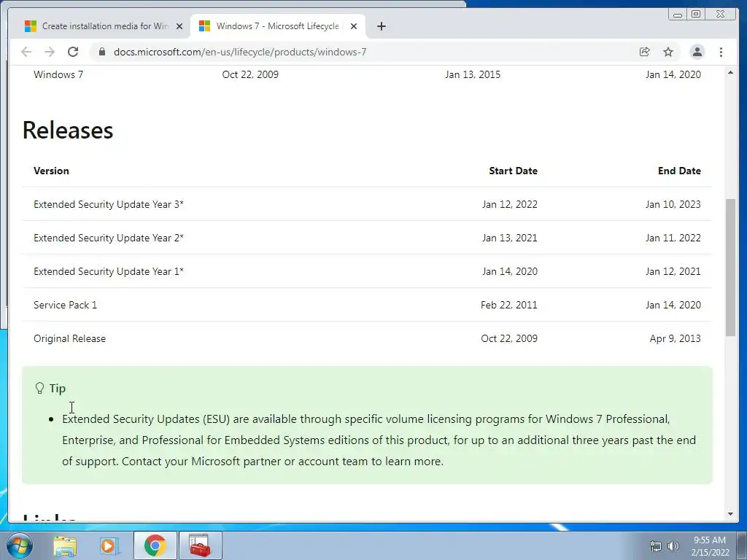Click the Tip lightbulb icon
Viewport: 747px width, 560px height.
[39, 388]
